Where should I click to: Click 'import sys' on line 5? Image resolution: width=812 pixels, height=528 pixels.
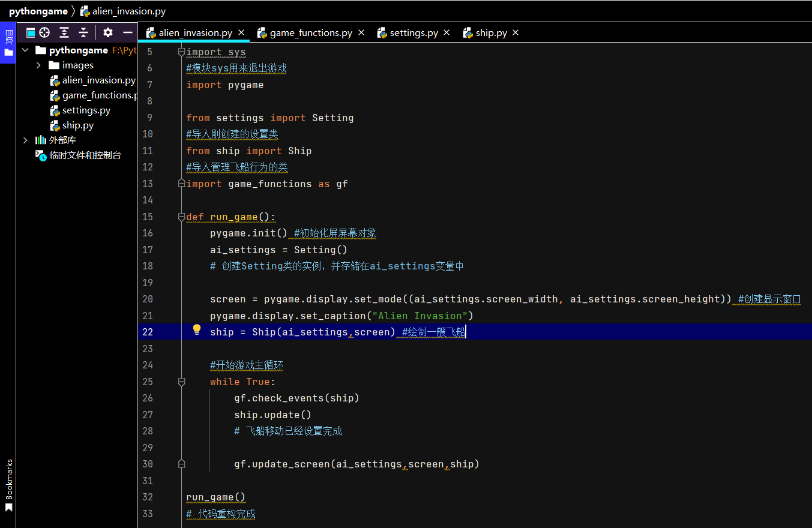click(216, 52)
